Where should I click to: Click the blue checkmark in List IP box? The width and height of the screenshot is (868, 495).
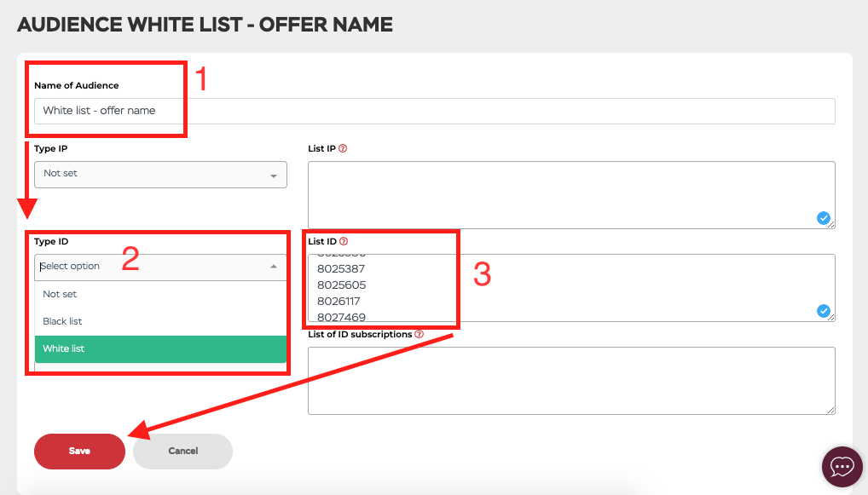(823, 218)
